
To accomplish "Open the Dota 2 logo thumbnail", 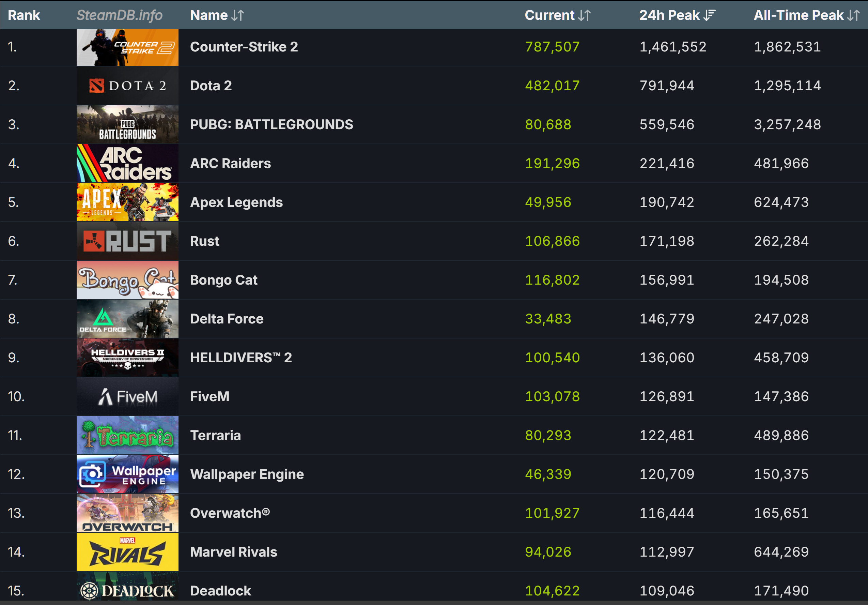I will click(127, 86).
